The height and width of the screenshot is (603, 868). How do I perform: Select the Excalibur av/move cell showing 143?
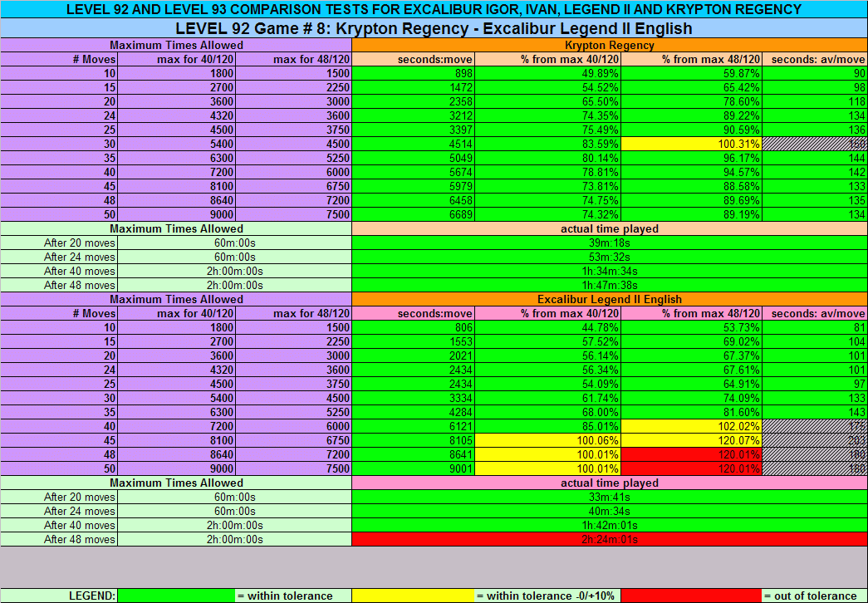[815, 413]
